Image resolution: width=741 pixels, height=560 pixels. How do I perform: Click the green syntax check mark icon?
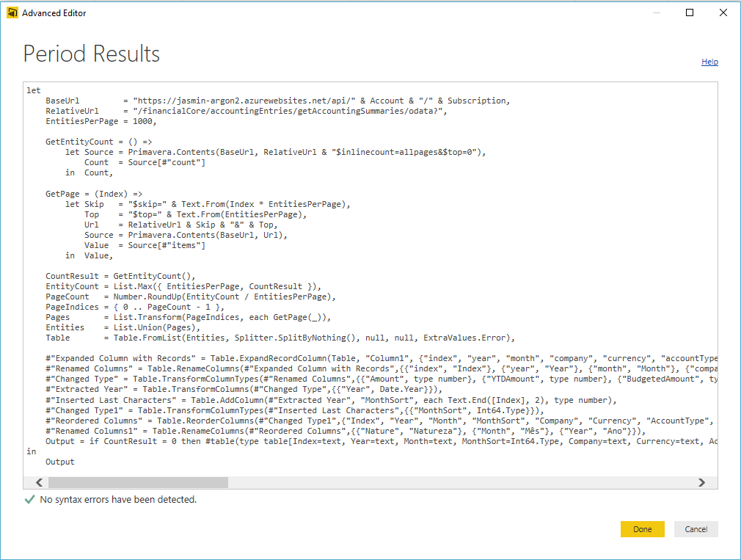(29, 500)
